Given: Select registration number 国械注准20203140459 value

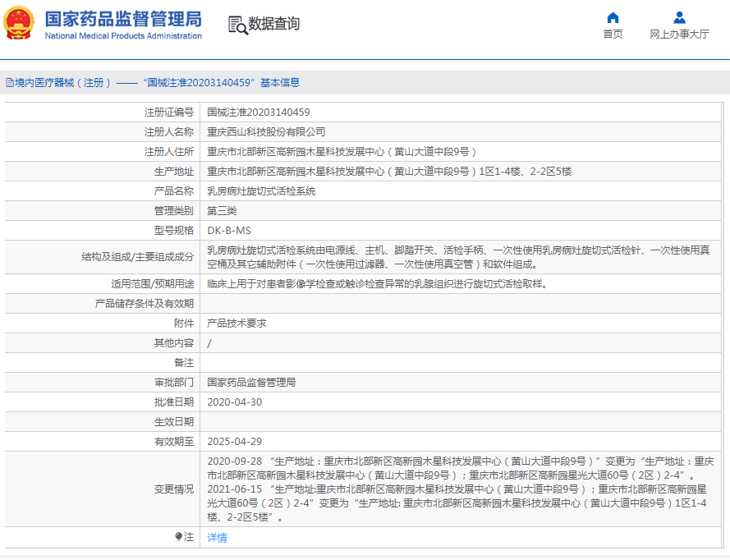Looking at the screenshot, I should click(x=259, y=112).
